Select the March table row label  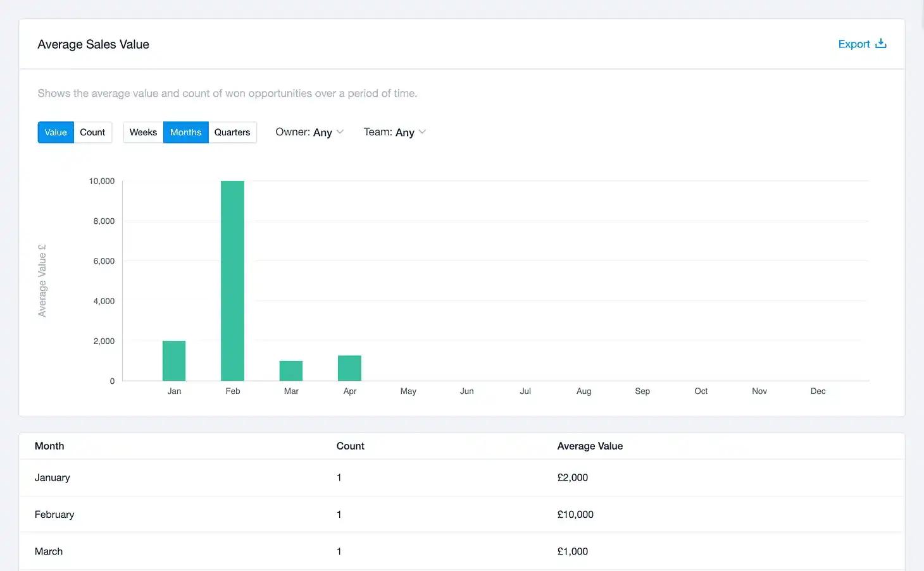49,551
